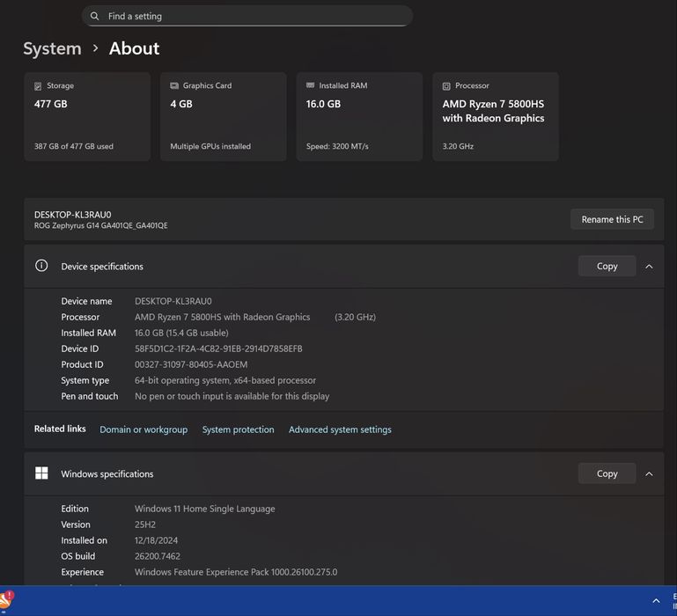This screenshot has height=616, width=677.
Task: Select the Windows Feature Experience Pack text
Action: click(x=236, y=572)
